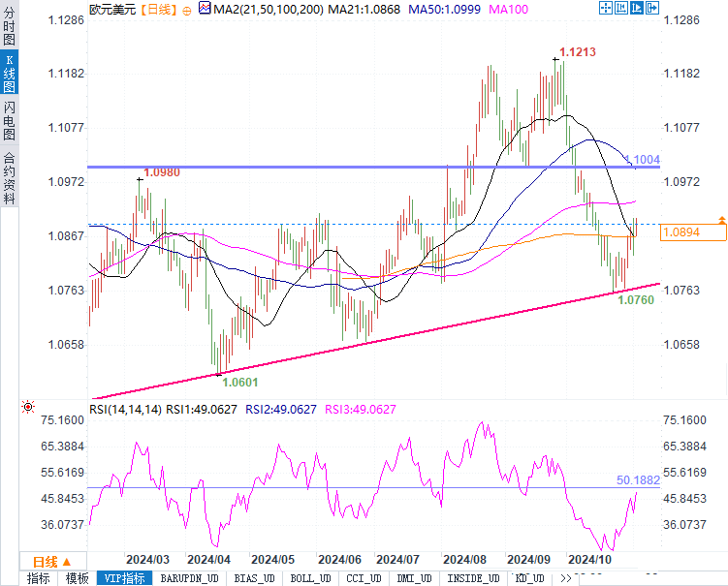Image resolution: width=728 pixels, height=586 pixels.
Task: Click the MA100 label
Action: 508,10
